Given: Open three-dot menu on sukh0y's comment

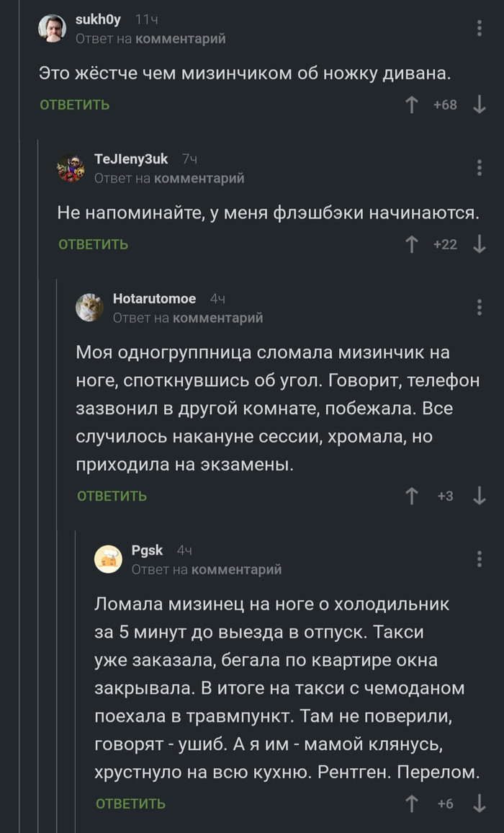Looking at the screenshot, I should [480, 29].
